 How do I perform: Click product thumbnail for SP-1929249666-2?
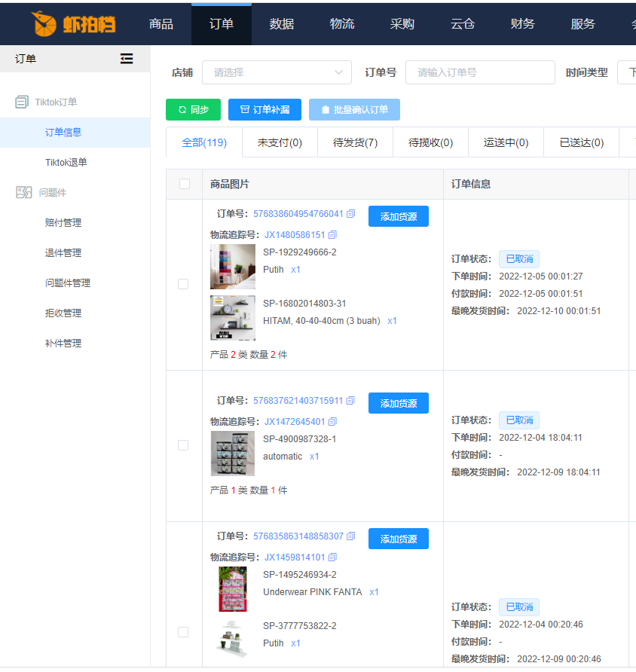[233, 267]
